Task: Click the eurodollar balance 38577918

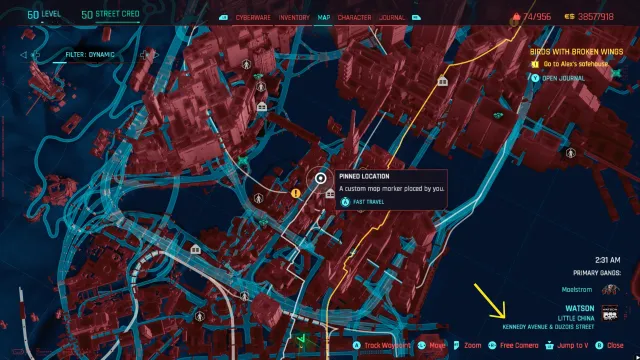Action: [x=589, y=17]
